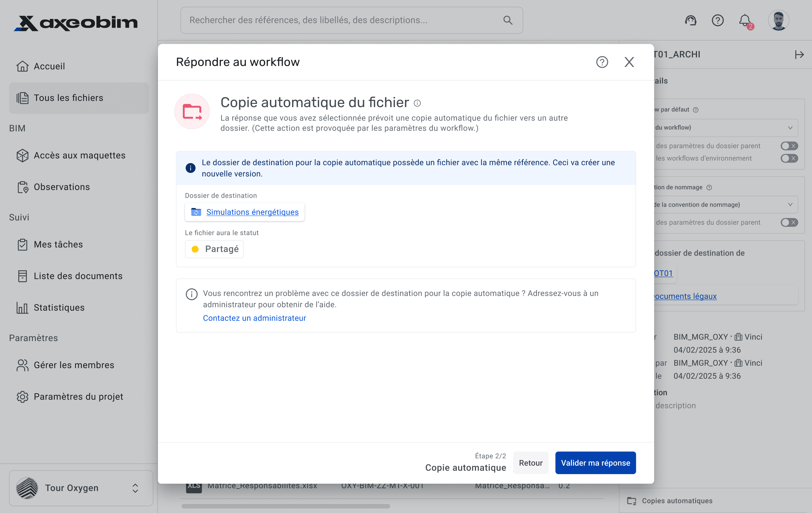Viewport: 812px width, 513px height.
Task: Open the default workflow dropdown
Action: tap(725, 127)
